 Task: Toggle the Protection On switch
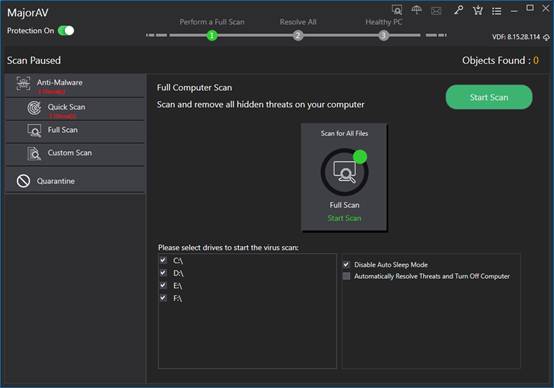(x=66, y=31)
